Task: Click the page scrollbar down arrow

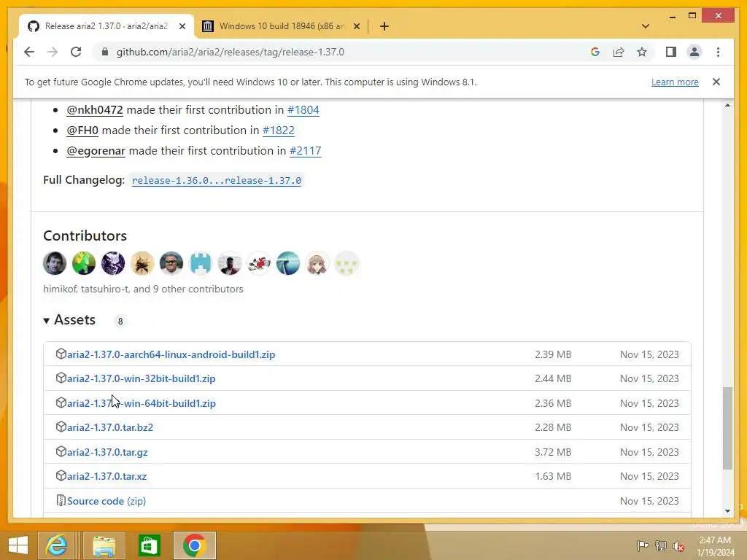Action: [x=727, y=511]
